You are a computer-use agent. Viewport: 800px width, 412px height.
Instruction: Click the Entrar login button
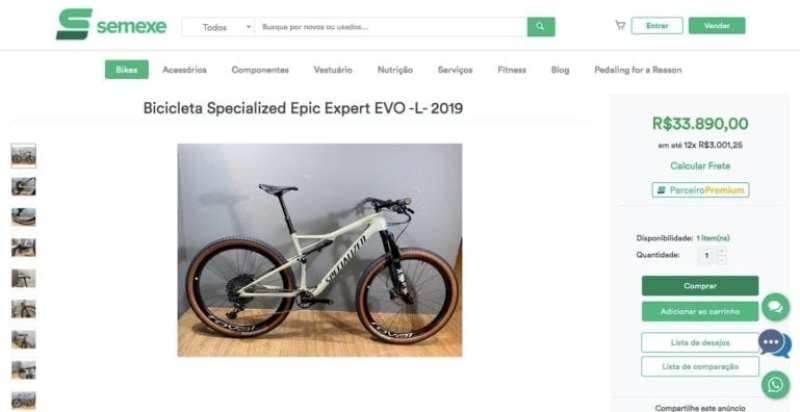[657, 25]
